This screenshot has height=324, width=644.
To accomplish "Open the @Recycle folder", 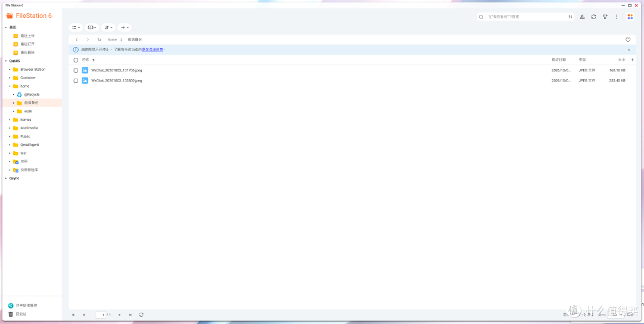I will 32,94.
